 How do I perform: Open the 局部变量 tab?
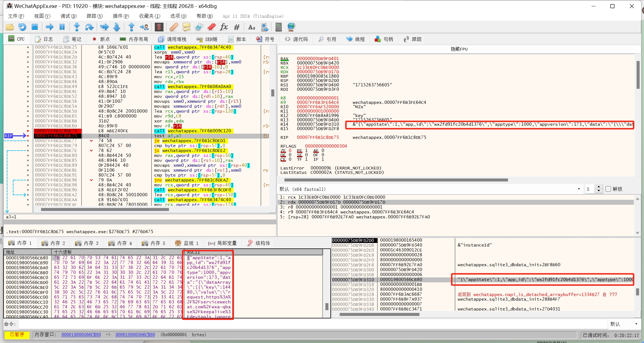[x=222, y=243]
